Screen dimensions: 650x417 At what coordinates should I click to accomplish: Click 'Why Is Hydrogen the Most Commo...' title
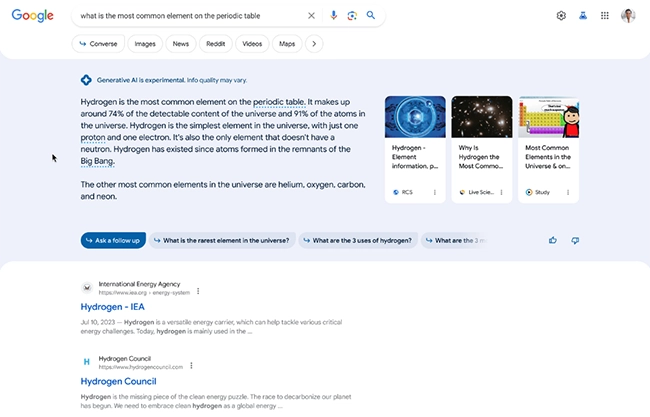481,157
